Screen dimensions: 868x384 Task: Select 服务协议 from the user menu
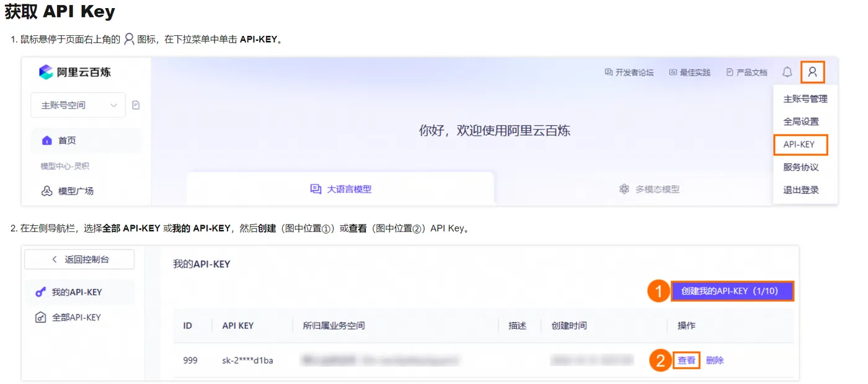click(x=801, y=167)
